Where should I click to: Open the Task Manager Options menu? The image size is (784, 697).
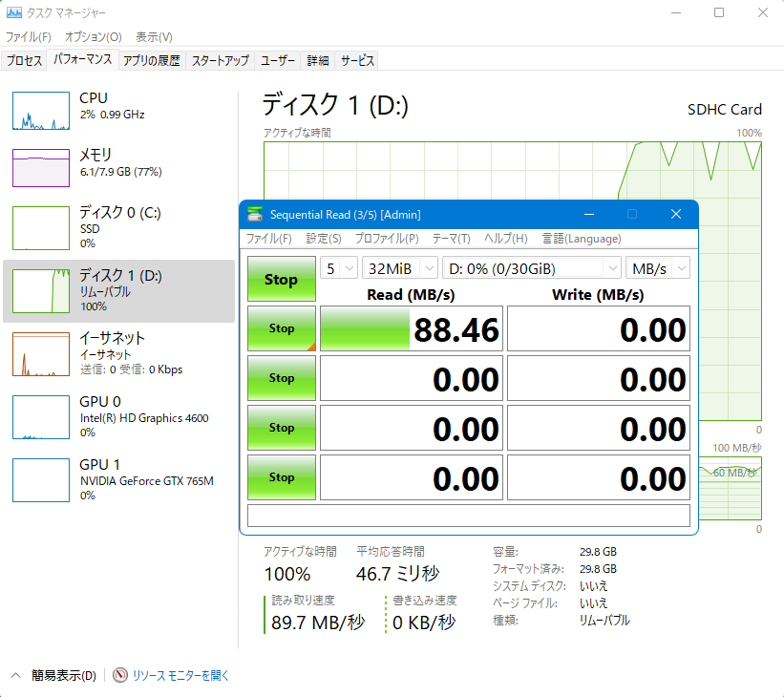pyautogui.click(x=93, y=37)
